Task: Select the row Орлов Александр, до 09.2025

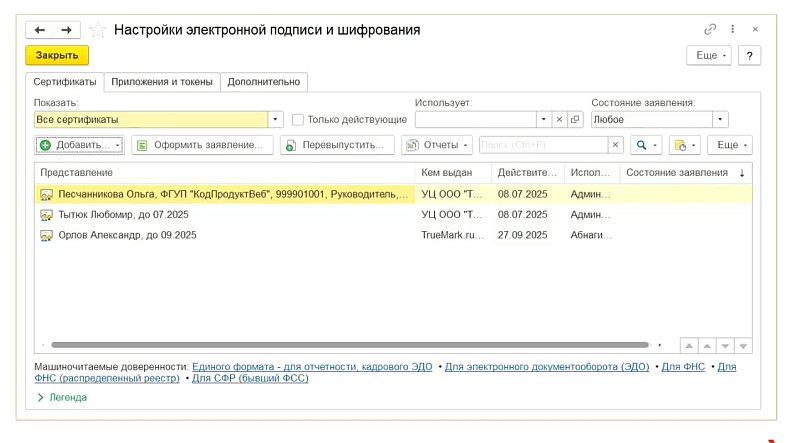Action: [x=393, y=236]
